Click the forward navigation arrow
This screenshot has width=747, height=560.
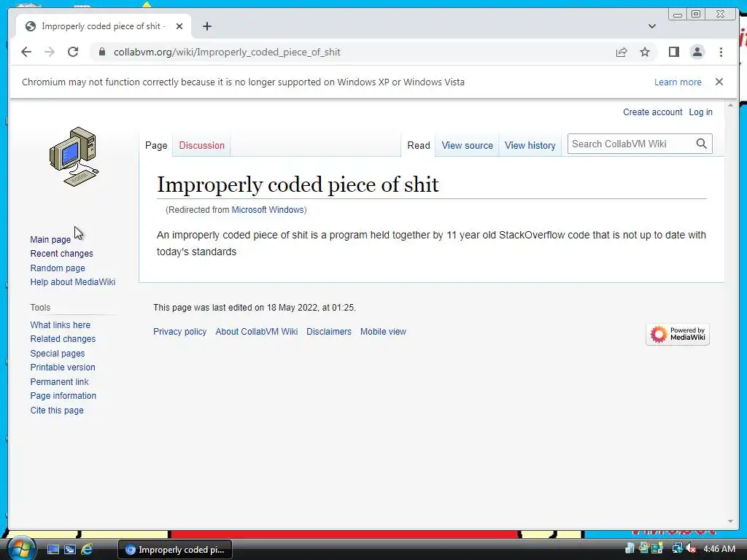point(50,52)
